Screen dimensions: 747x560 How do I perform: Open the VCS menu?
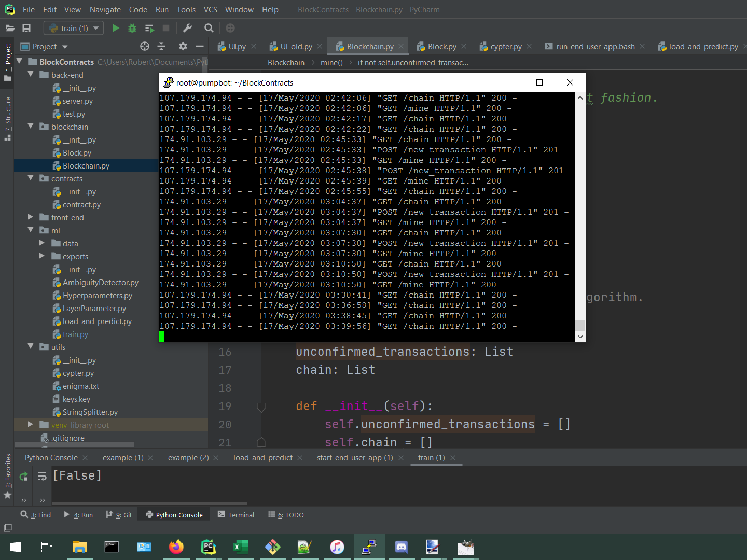pos(210,10)
